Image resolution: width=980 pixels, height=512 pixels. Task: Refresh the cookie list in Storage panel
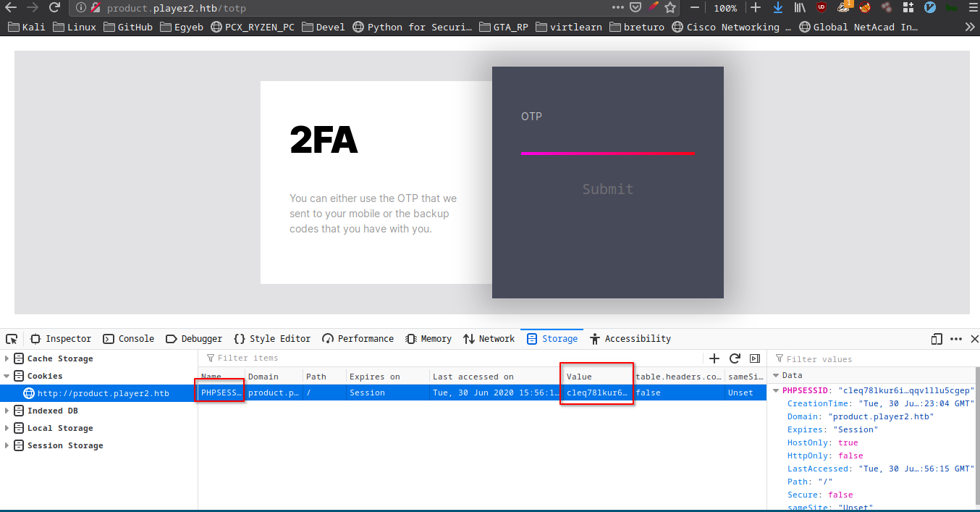pos(735,358)
